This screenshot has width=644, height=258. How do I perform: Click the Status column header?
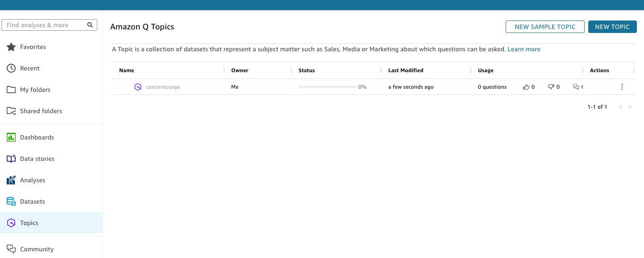(x=307, y=70)
